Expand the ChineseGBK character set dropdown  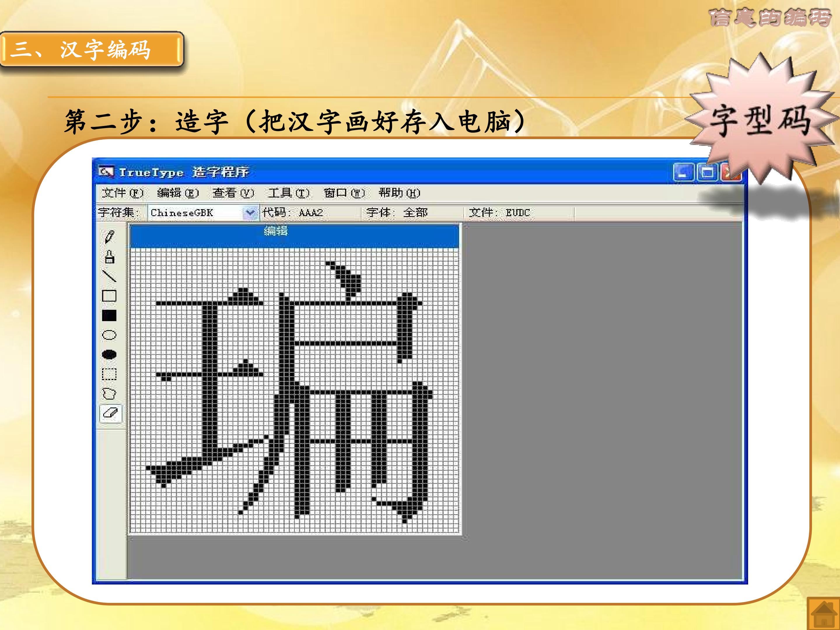click(250, 213)
